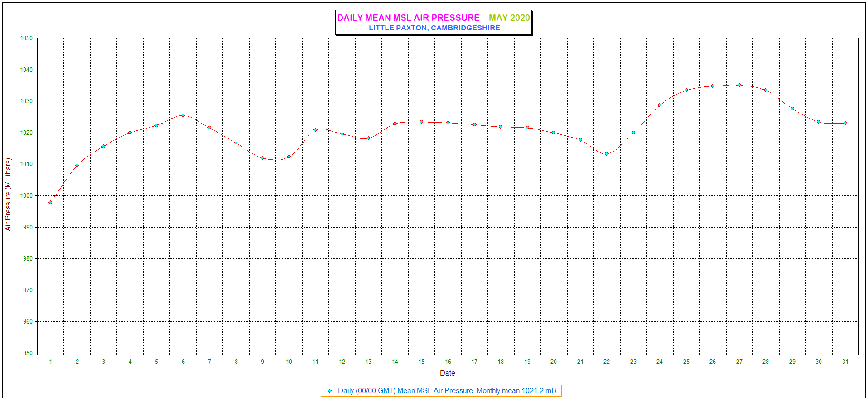Select the data point for date 31
Viewport: 868px width, 400px height.
tap(845, 123)
